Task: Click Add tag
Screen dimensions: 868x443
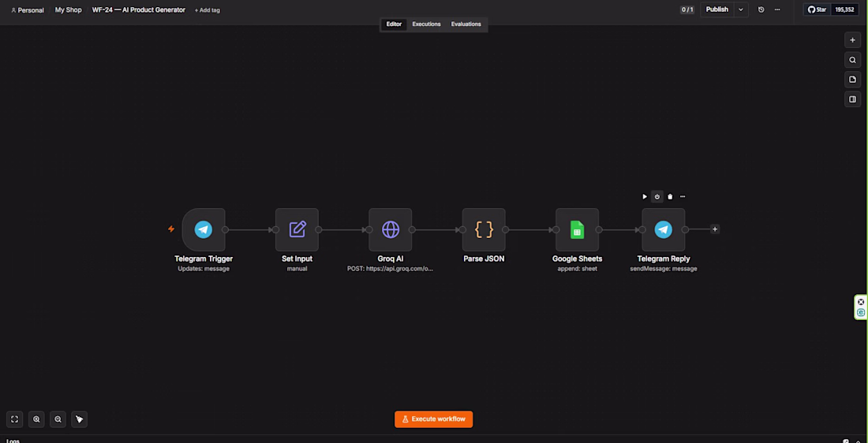Action: click(x=207, y=10)
